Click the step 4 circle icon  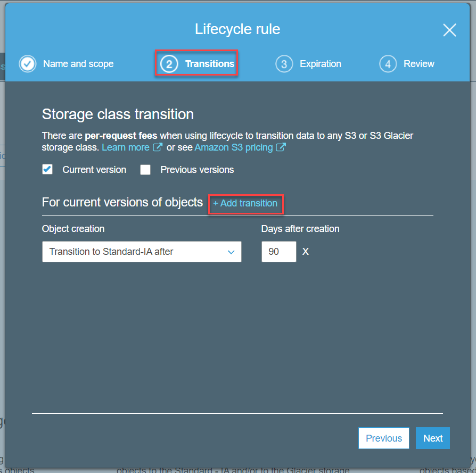(x=388, y=64)
